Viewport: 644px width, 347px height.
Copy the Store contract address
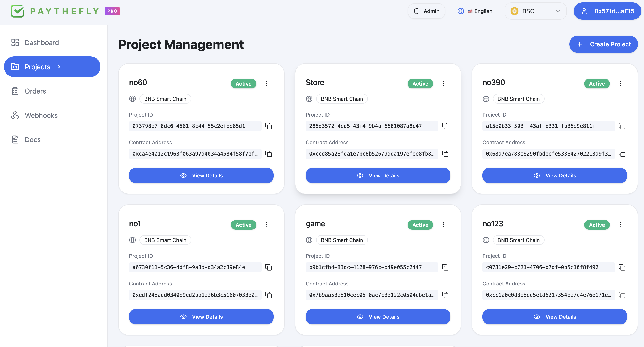point(445,154)
